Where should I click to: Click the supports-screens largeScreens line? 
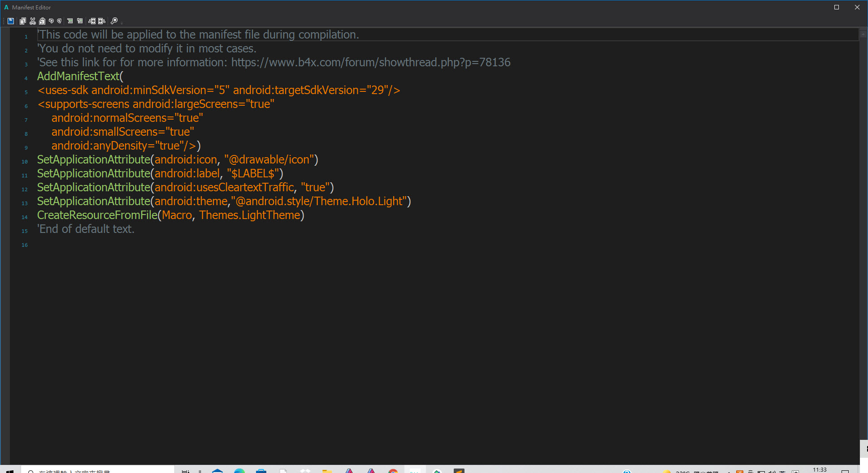156,104
